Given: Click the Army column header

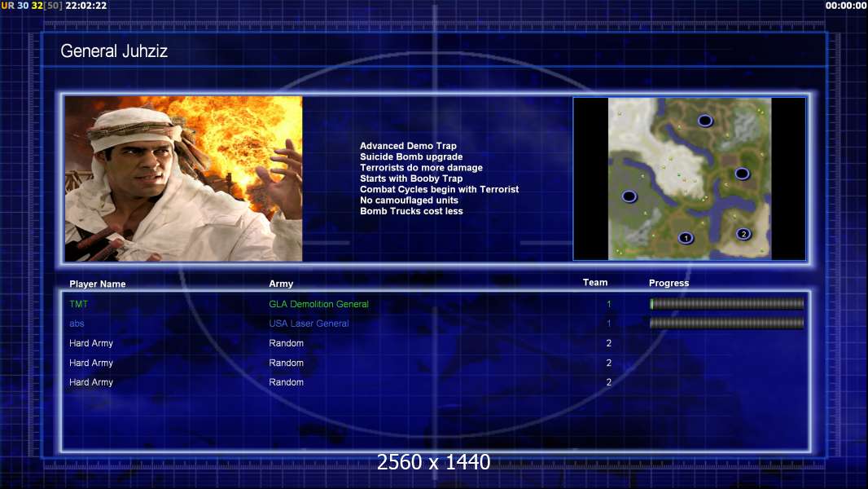Looking at the screenshot, I should pos(281,284).
